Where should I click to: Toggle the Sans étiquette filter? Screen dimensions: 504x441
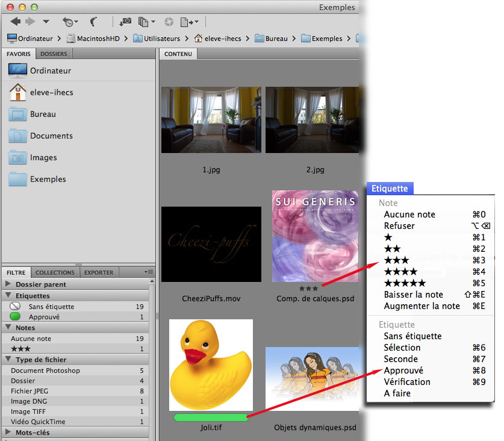pos(75,307)
